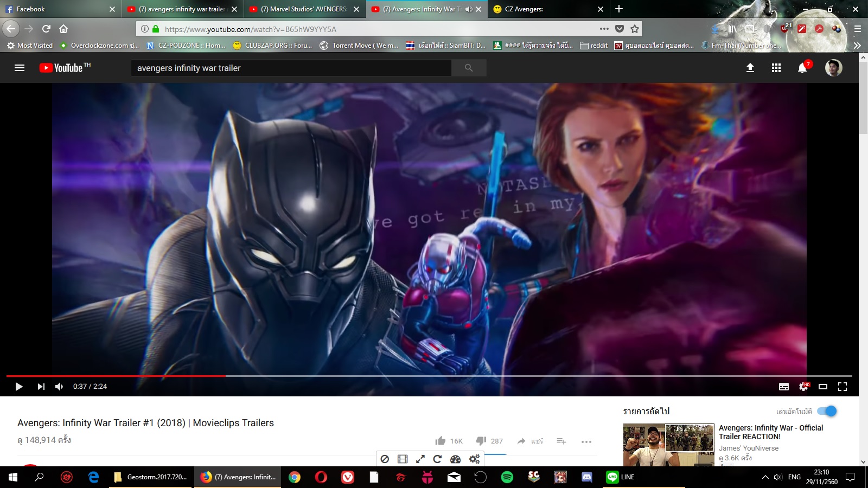Toggle the autoplay switch
The height and width of the screenshot is (488, 868).
(827, 411)
